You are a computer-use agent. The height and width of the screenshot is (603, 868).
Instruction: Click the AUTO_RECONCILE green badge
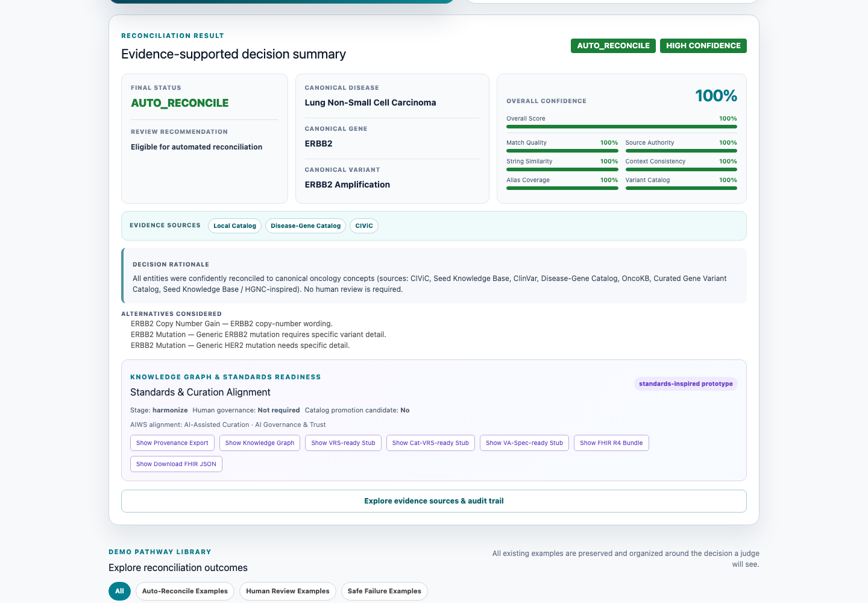tap(613, 46)
